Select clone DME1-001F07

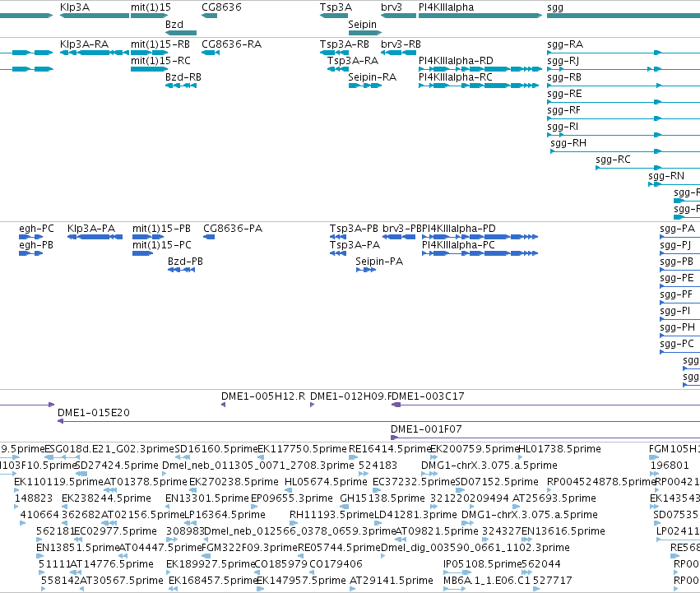pos(545,438)
